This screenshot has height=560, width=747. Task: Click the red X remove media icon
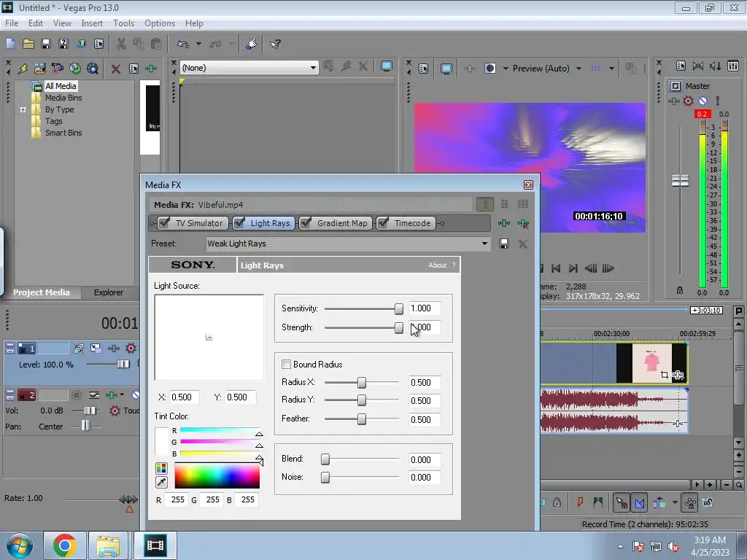[x=115, y=69]
